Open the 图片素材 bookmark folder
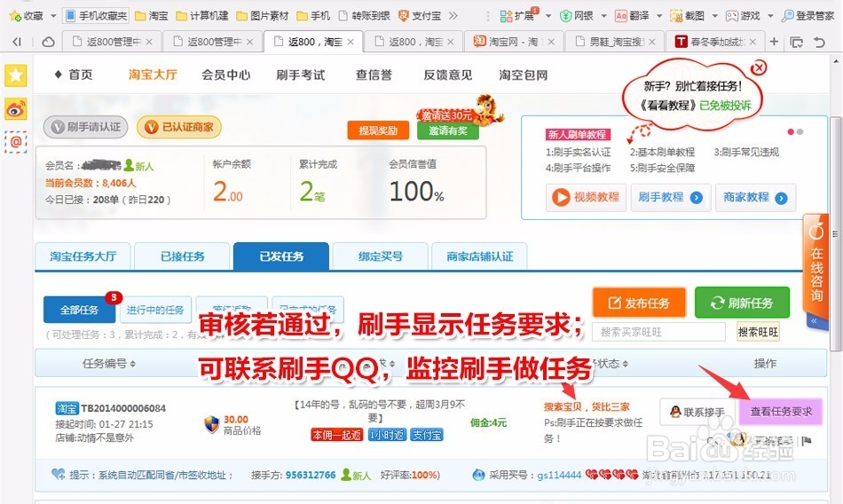The image size is (843, 504). 263,16
